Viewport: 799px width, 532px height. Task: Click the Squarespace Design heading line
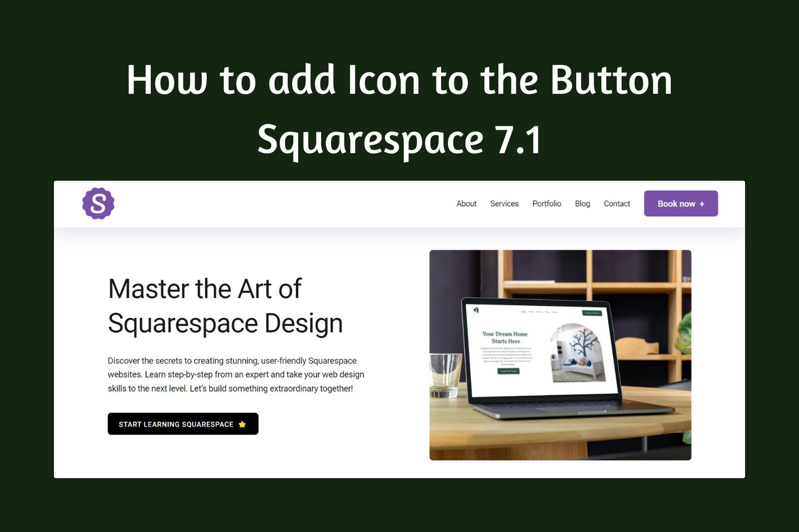tap(225, 324)
